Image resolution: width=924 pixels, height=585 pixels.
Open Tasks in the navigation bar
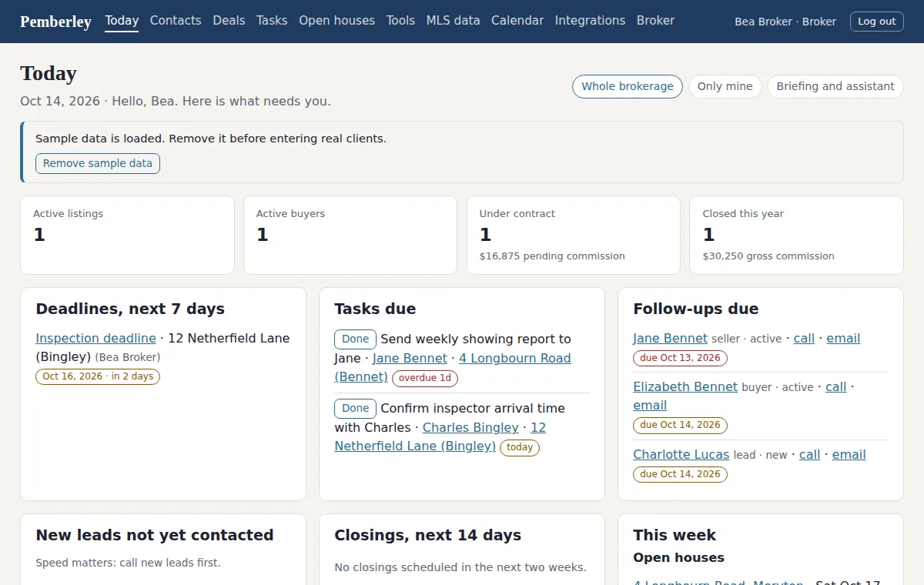[x=272, y=21]
